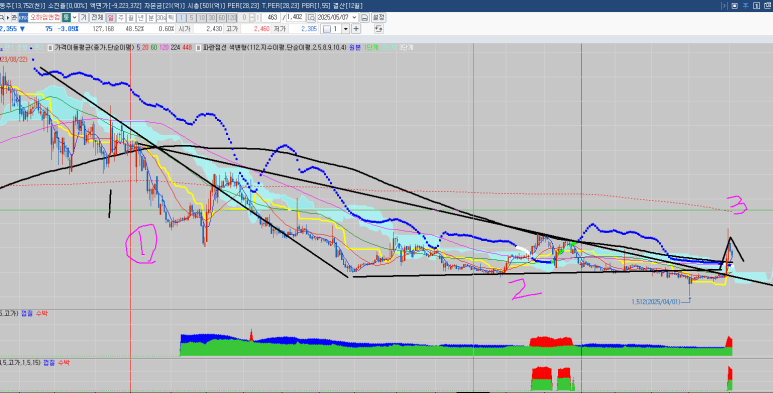The image size is (773, 393).
Task: Expand the stock name dropdown arrow
Action: tap(74, 17)
